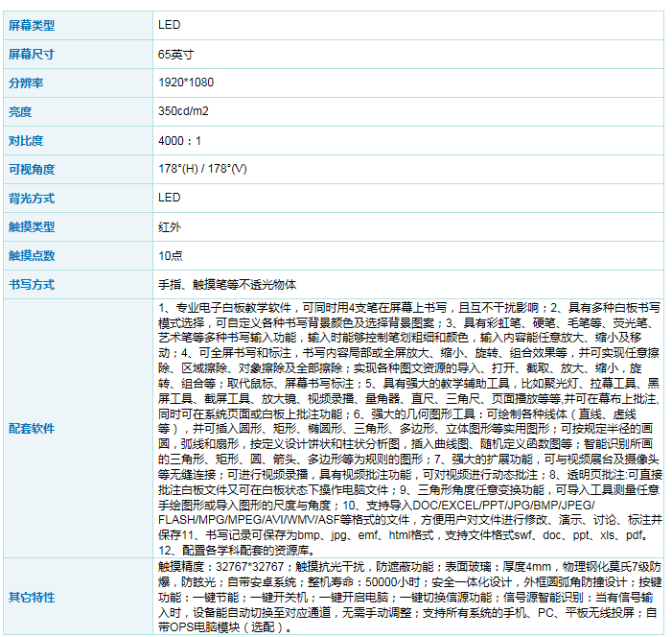
Task: Select the 手指、触摸笔等不透光物体 value
Action: 227,285
